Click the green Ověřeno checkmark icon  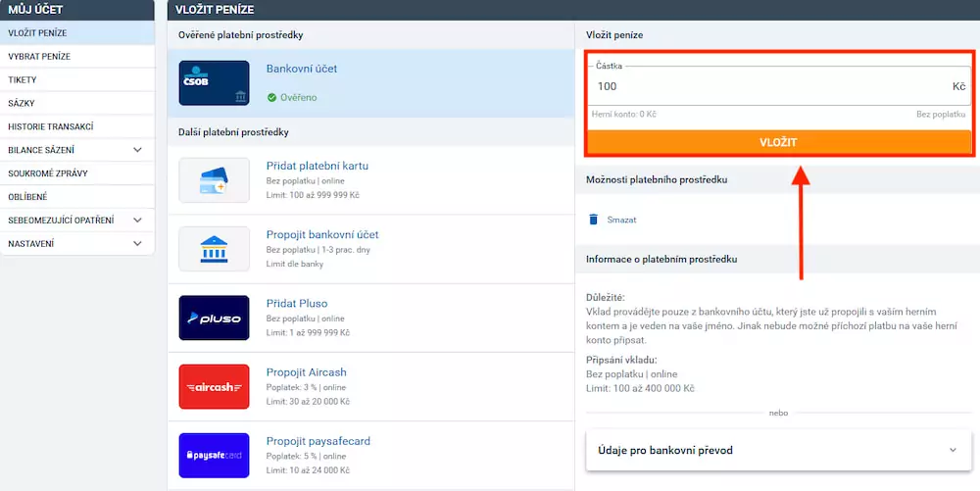[271, 97]
